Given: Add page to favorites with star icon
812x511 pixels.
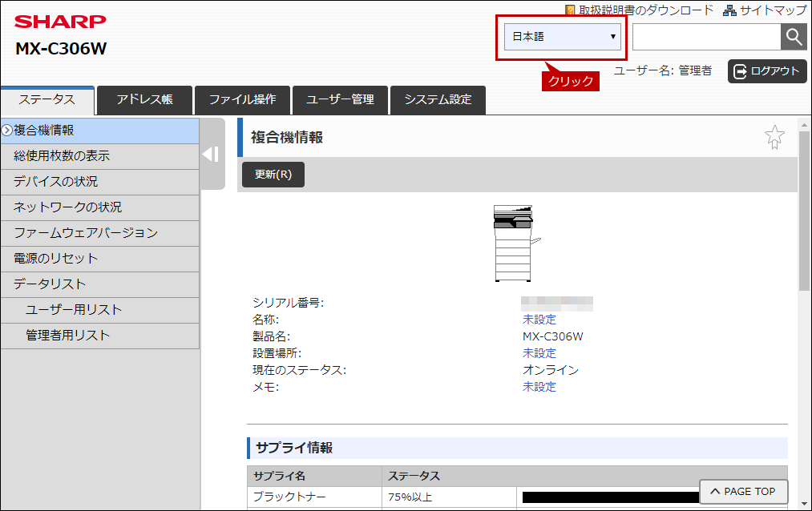Looking at the screenshot, I should click(x=774, y=137).
